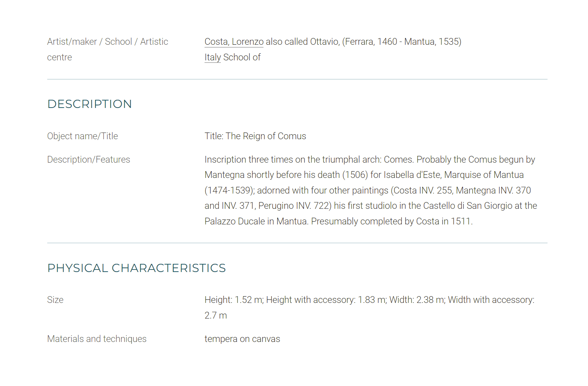Click the Height: 1.52 m size text
Viewport: 588px width, 386px height.
(x=234, y=300)
